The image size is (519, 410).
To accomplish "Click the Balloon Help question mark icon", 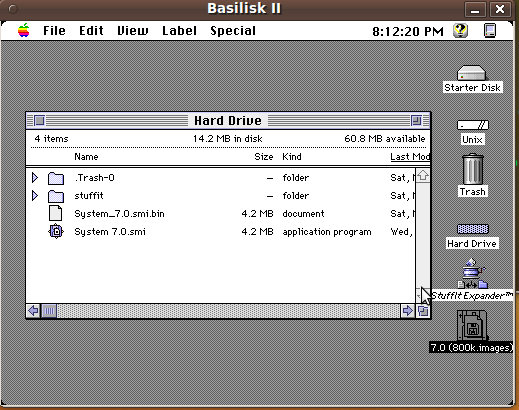I will pyautogui.click(x=460, y=31).
